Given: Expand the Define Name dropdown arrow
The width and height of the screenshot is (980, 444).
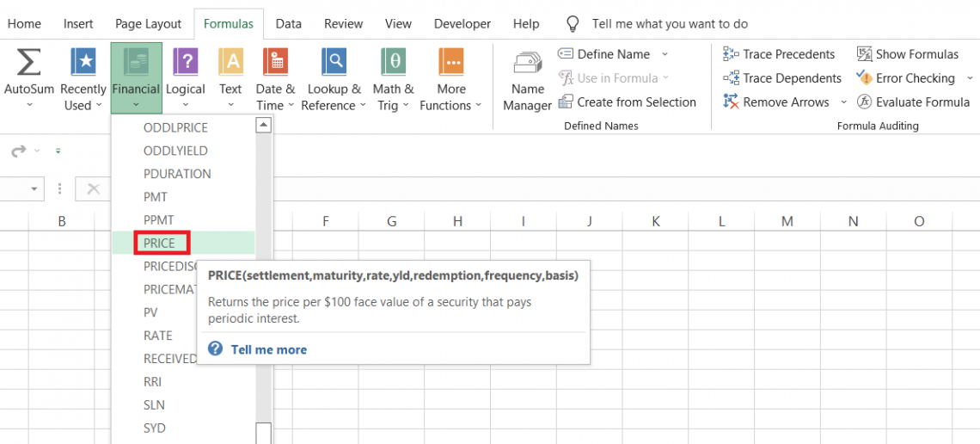Looking at the screenshot, I should tap(665, 54).
